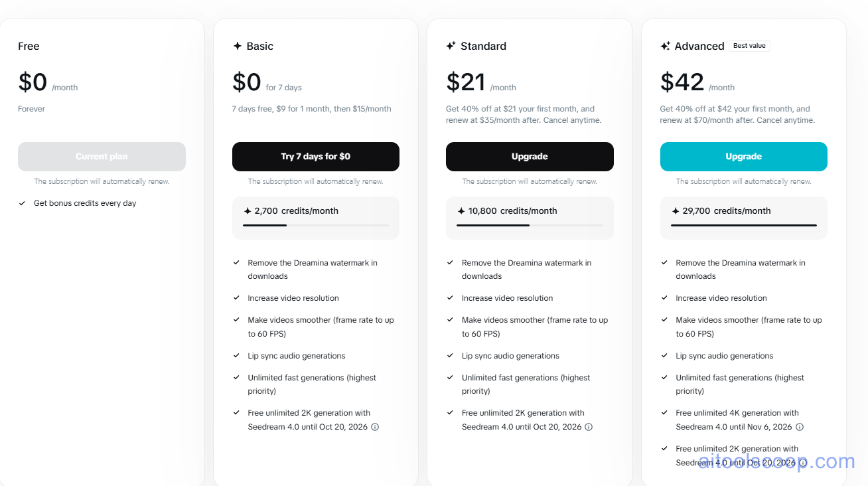
Task: Click the credits star icon in Basic's 2,700 credits box
Action: point(248,210)
